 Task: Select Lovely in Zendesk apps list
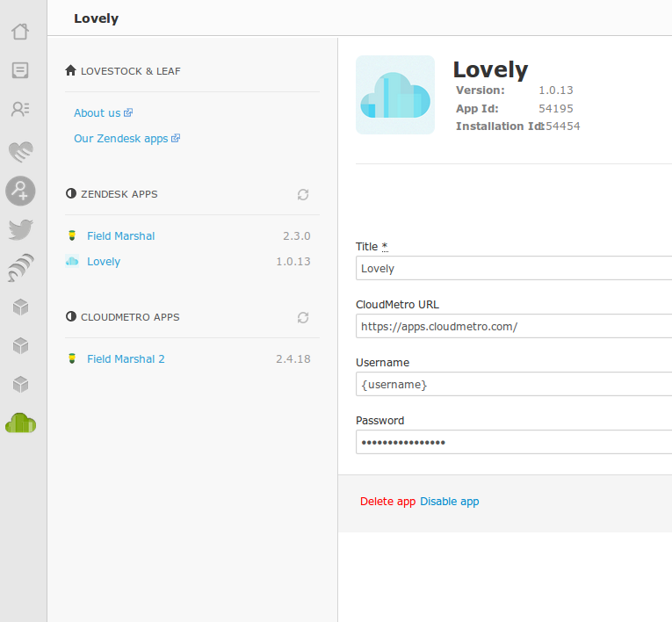click(104, 262)
